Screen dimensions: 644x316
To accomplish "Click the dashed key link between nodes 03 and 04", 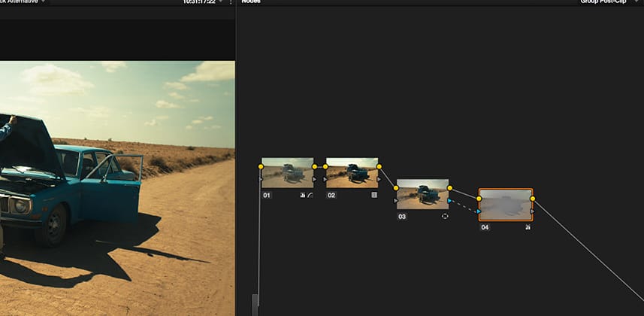I will [x=464, y=206].
